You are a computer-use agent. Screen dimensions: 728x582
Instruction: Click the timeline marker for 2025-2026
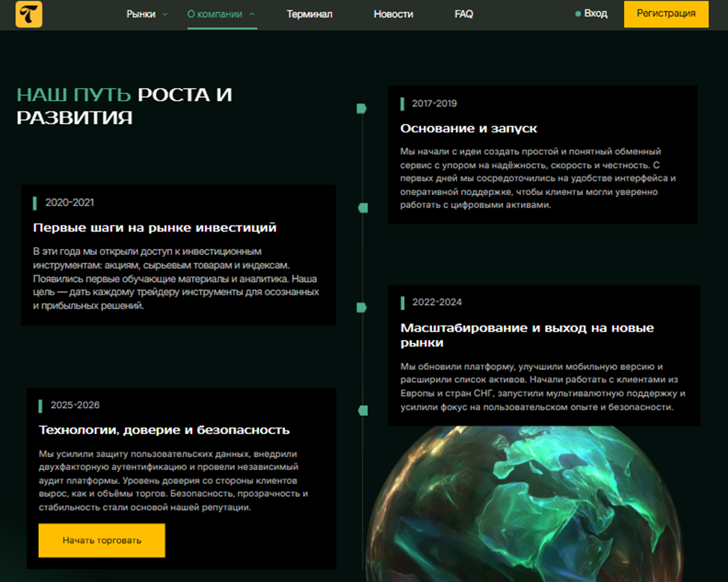363,410
